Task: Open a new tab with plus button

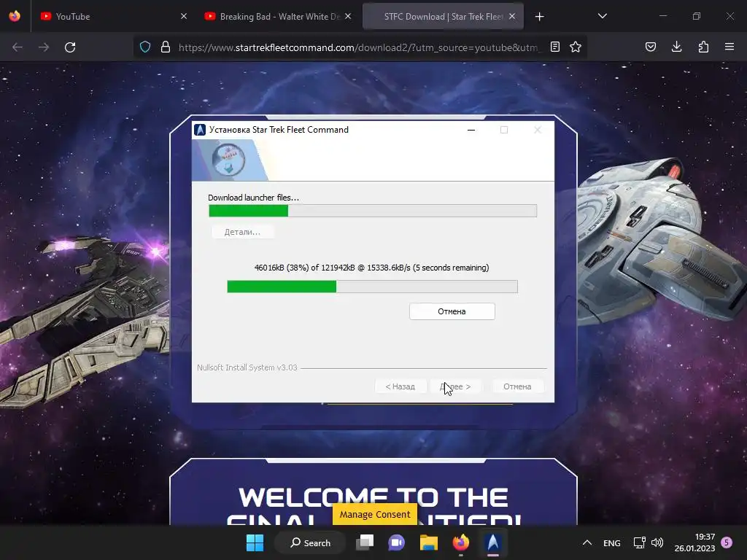Action: pos(539,17)
